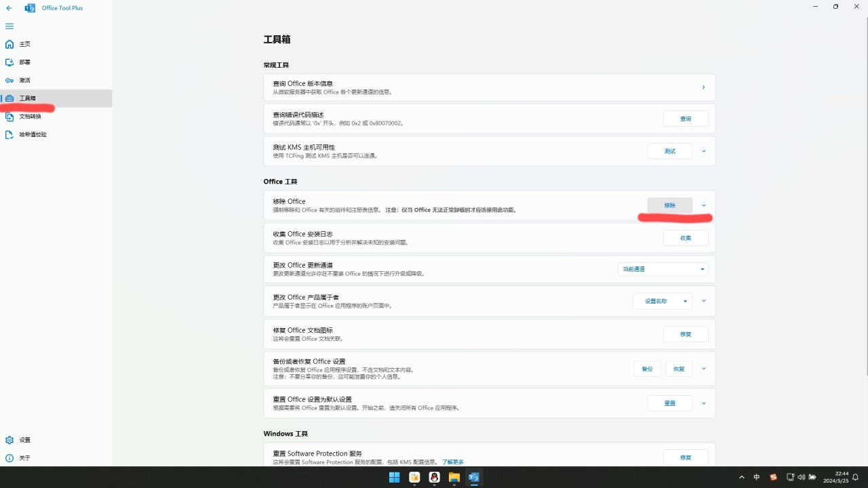Click 修复 for Software Protection service
Viewport: 868px width, 488px height.
click(686, 457)
